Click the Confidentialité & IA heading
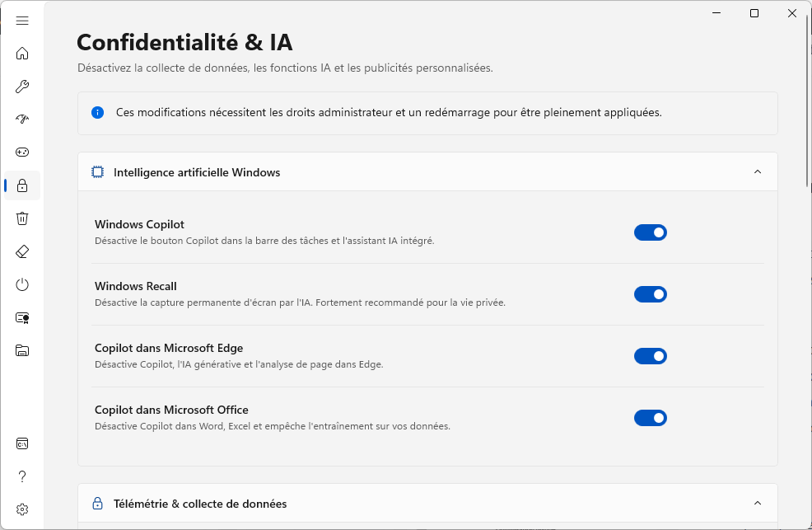812x530 pixels. tap(184, 43)
